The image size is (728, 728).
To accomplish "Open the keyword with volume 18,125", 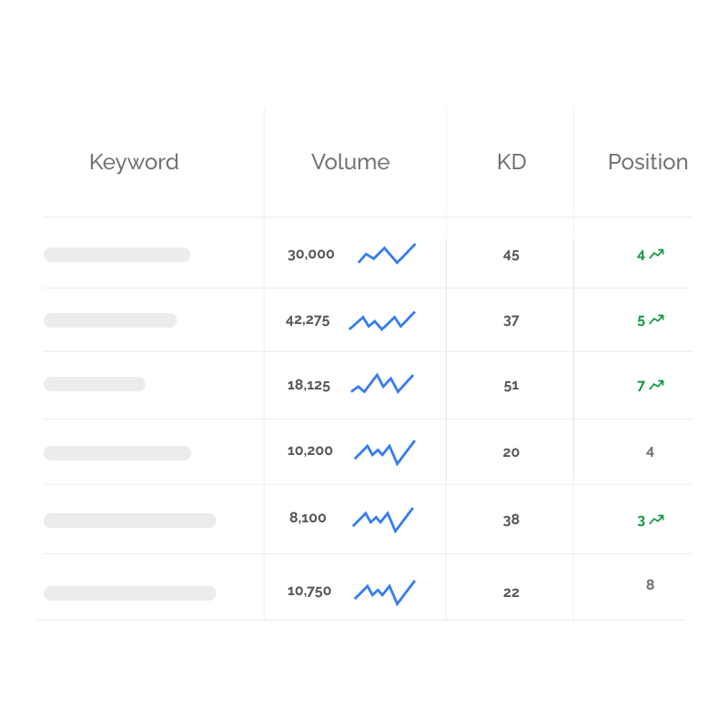I will tap(94, 384).
